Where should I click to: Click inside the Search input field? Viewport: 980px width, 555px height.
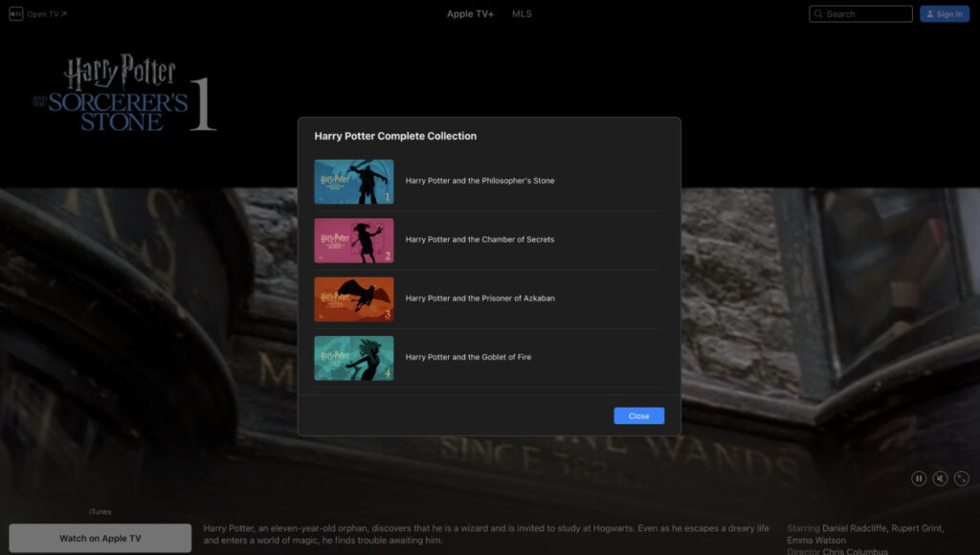859,13
